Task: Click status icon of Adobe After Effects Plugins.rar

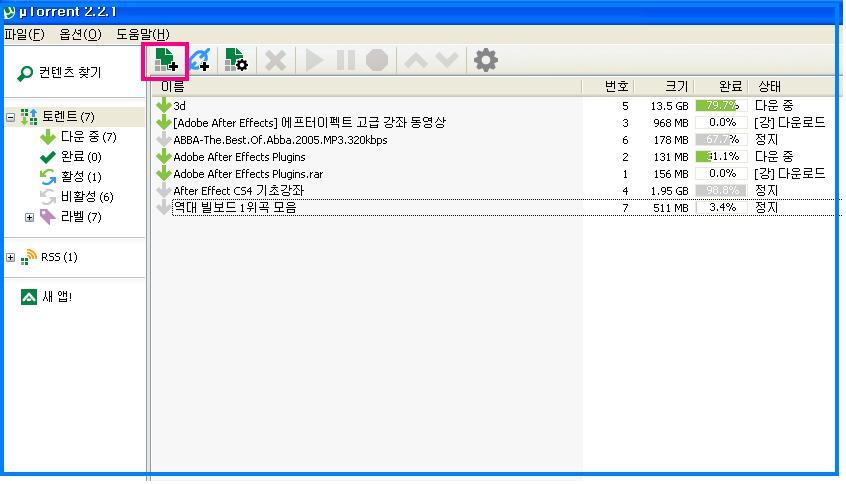Action: click(163, 173)
